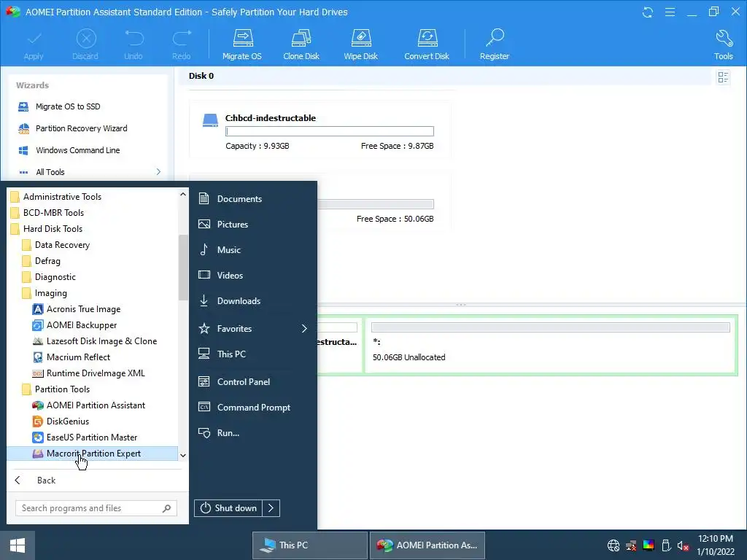
Task: Expand the Data Recovery folder
Action: (x=62, y=245)
